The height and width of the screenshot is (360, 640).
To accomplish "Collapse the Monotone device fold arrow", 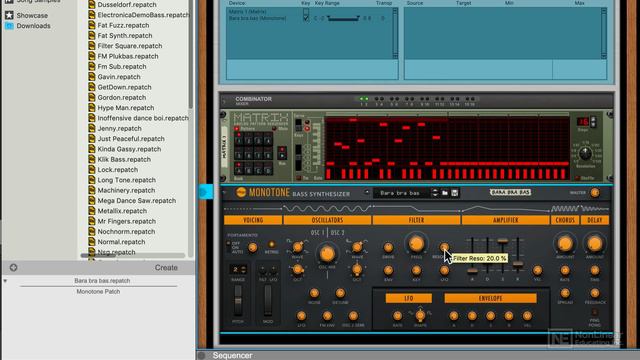I will pos(224,192).
